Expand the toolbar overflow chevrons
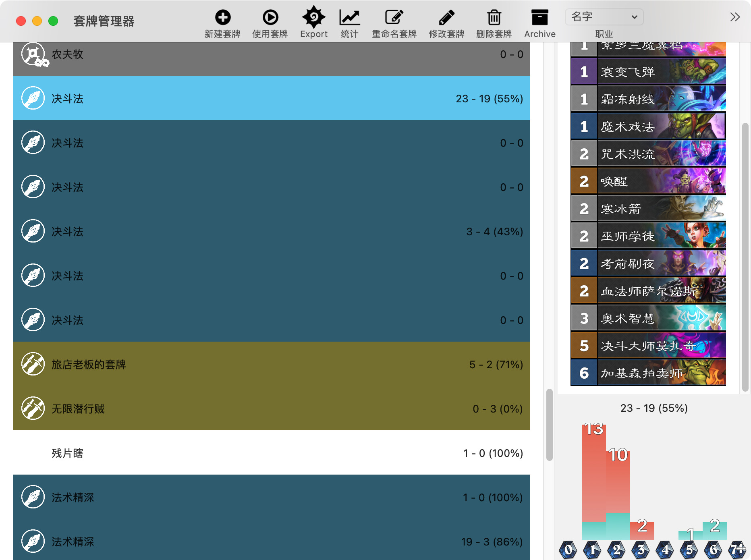Image resolution: width=751 pixels, height=560 pixels. click(734, 17)
